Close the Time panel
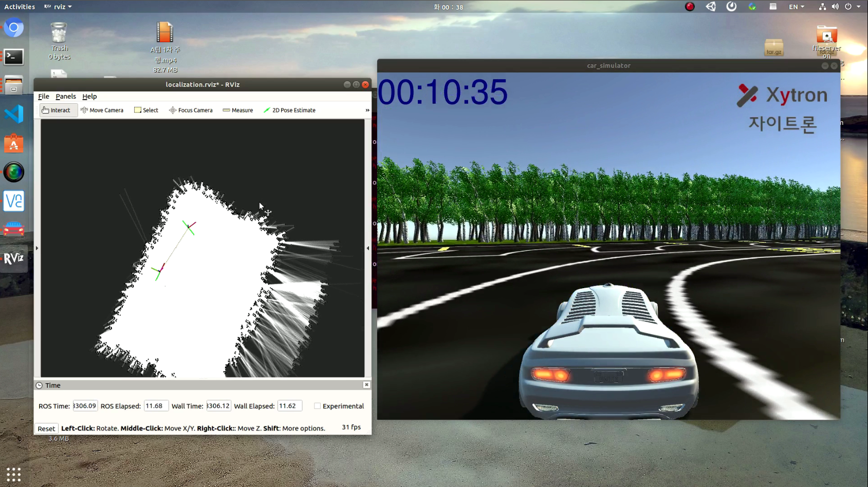Image resolution: width=868 pixels, height=487 pixels. pos(366,385)
